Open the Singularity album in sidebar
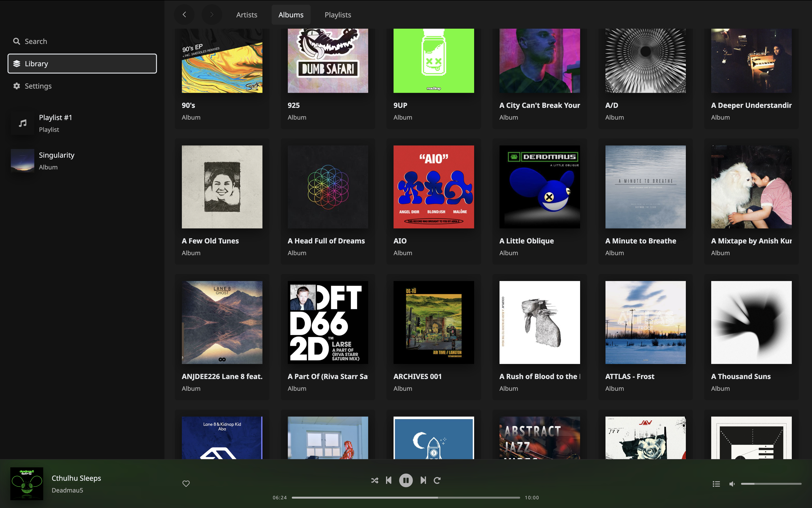This screenshot has height=508, width=812. [x=82, y=160]
